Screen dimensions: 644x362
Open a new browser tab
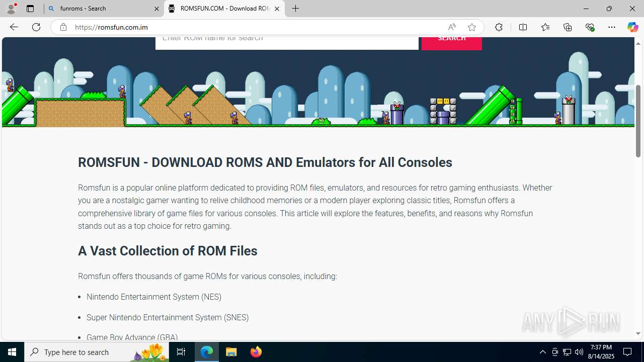click(x=296, y=9)
